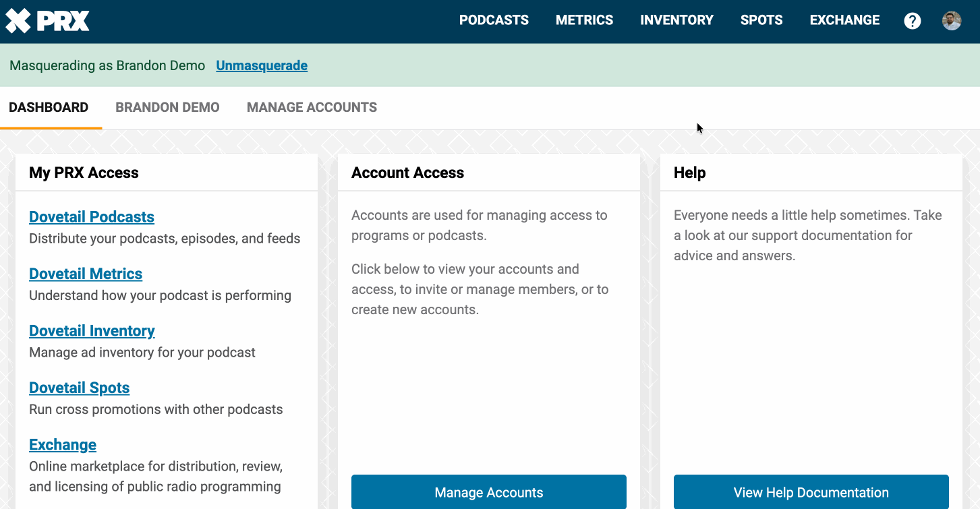Open the Dovetail Podcasts link
This screenshot has height=509, width=980.
pos(92,217)
